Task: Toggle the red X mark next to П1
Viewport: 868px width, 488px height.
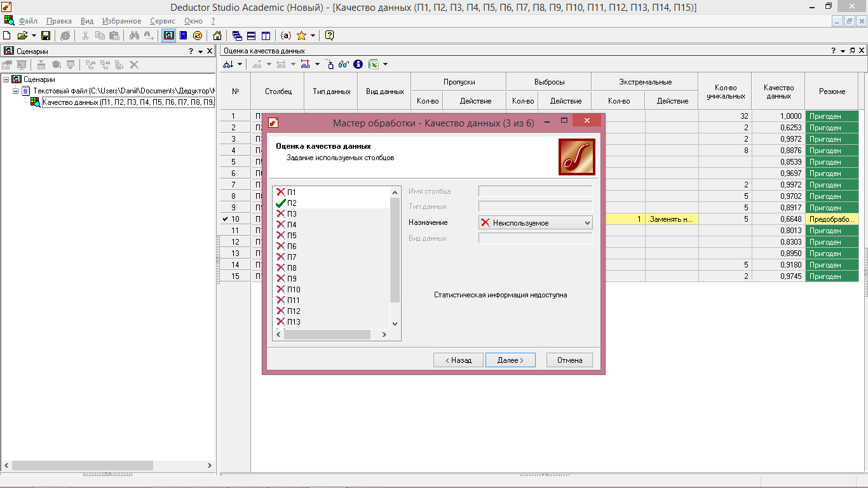Action: (x=280, y=193)
